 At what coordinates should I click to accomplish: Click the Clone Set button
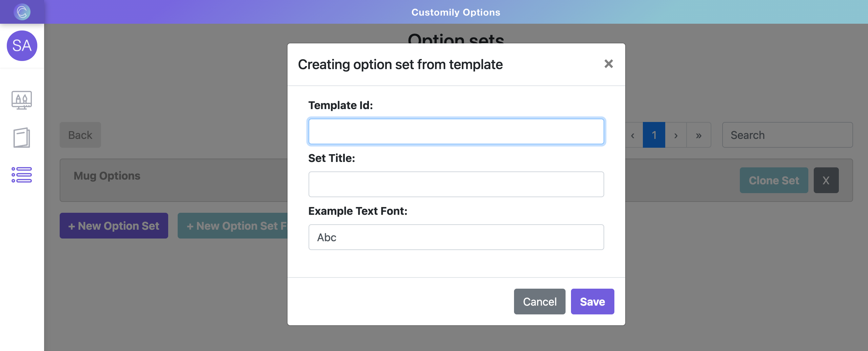[x=774, y=180]
